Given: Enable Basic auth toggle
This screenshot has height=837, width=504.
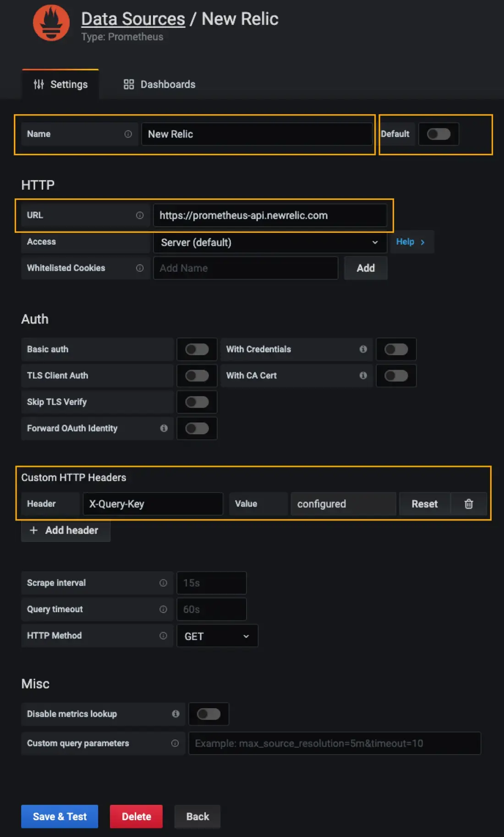Looking at the screenshot, I should coord(197,350).
